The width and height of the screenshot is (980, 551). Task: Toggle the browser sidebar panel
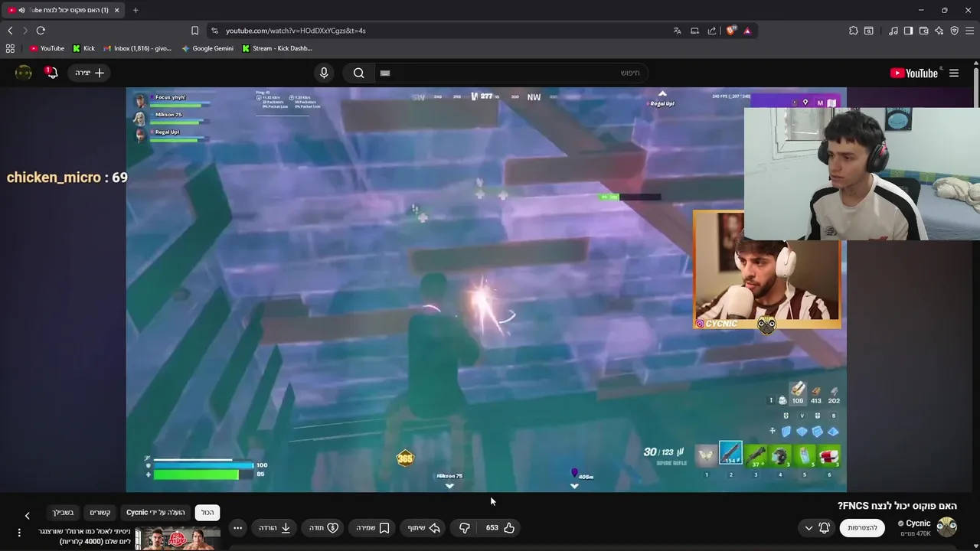pos(908,31)
